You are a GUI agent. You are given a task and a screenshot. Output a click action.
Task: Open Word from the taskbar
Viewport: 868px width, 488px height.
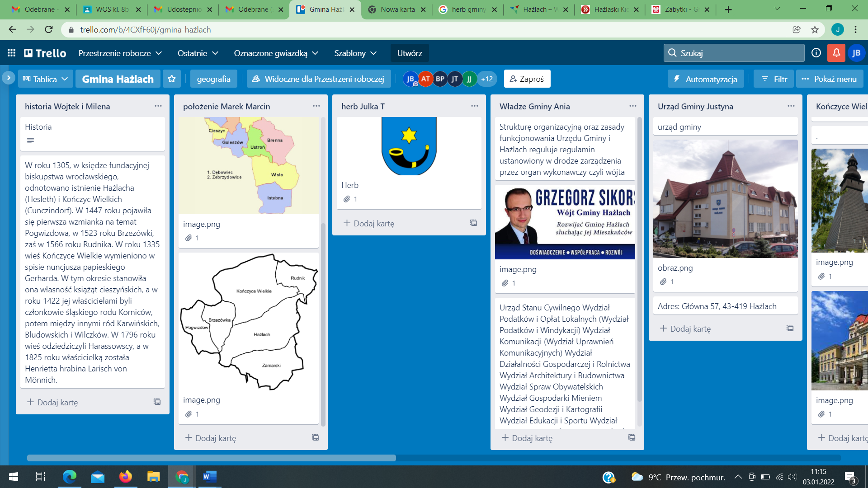click(209, 477)
